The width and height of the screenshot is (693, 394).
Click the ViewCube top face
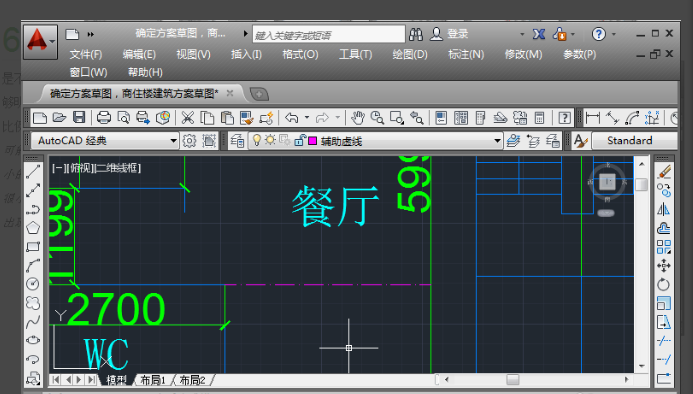tap(607, 181)
